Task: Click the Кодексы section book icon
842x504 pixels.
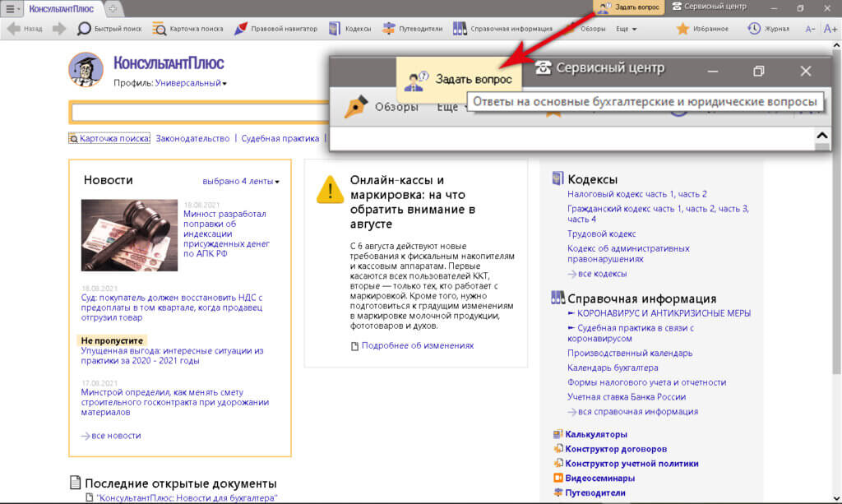Action: (558, 178)
